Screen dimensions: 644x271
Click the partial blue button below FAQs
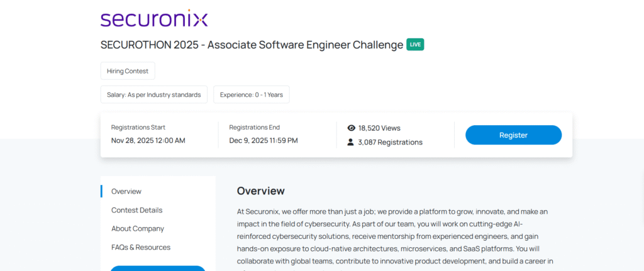158,268
